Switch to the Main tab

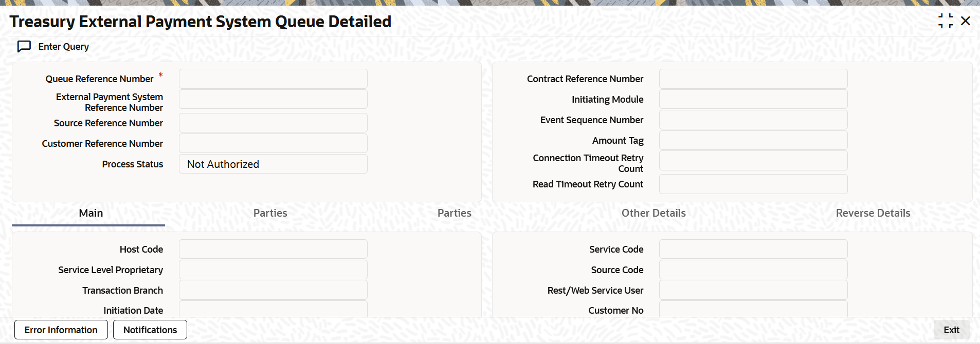[91, 213]
